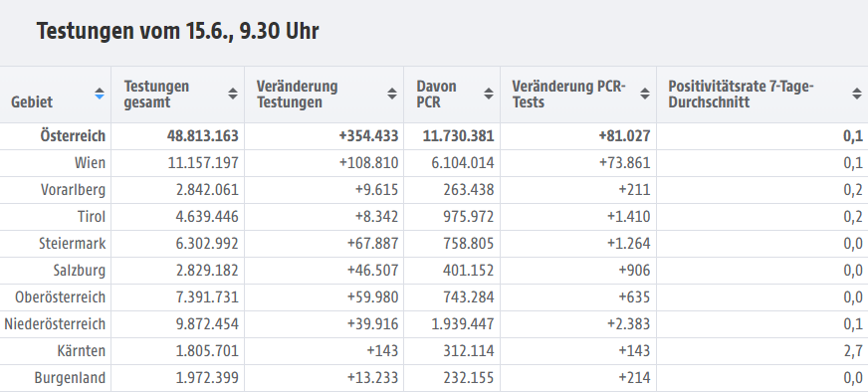Click Oberösterreich in the table
The image size is (868, 392).
[x=61, y=297]
